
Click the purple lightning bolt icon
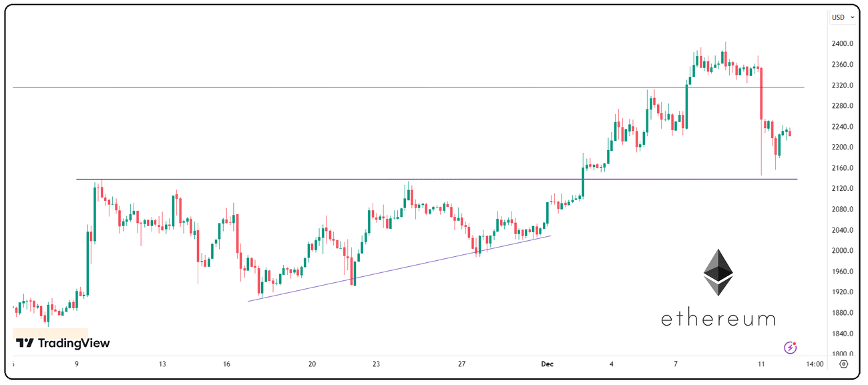coord(790,347)
